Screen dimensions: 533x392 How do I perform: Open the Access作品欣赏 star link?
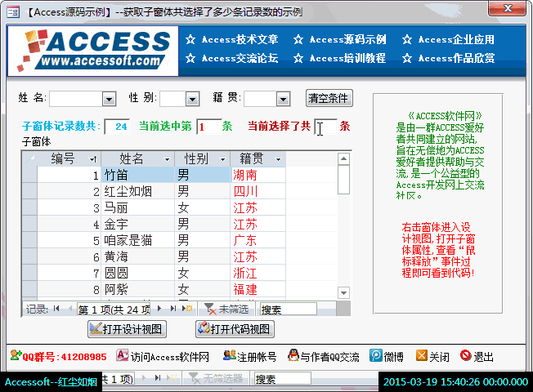(x=448, y=58)
